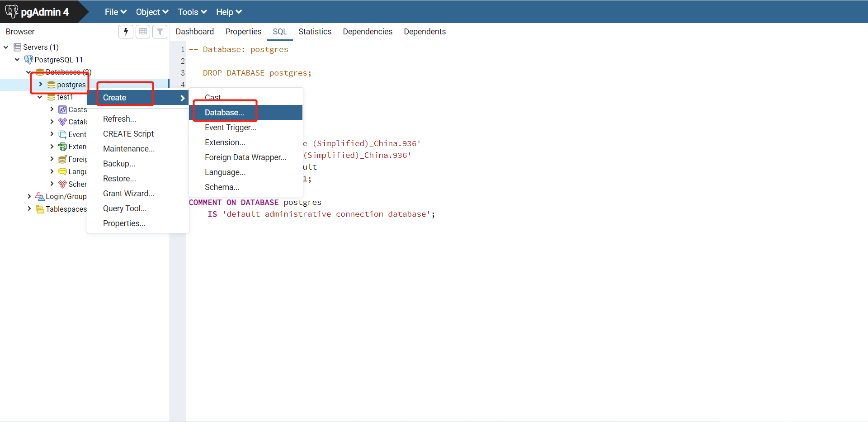Click the Login/Group Roles icon
The image size is (868, 422).
pyautogui.click(x=40, y=196)
